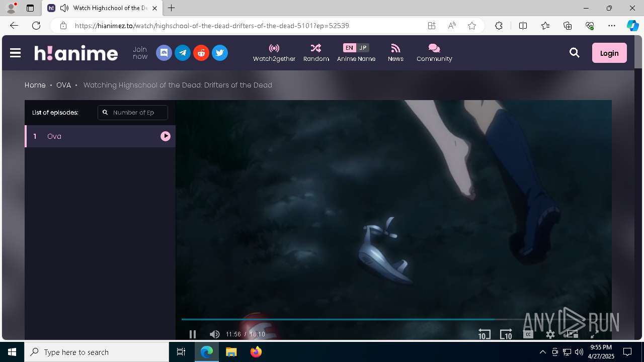
Task: Go back in browser
Action: [14, 26]
